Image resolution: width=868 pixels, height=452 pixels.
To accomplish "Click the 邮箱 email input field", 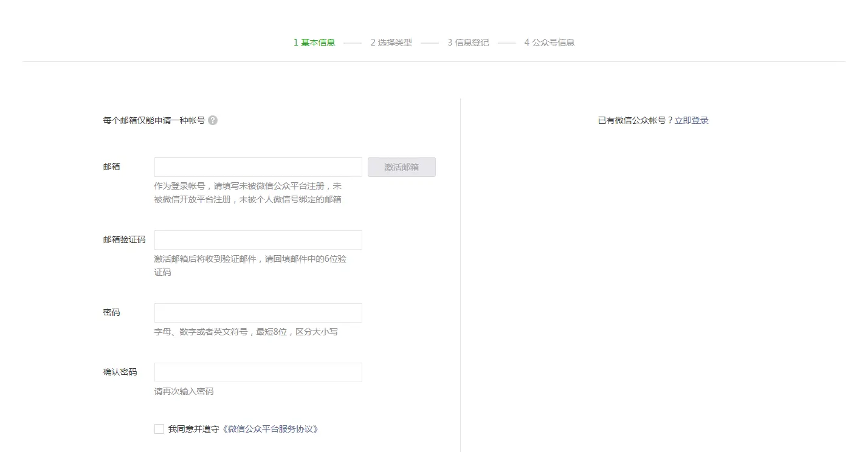I will [258, 166].
